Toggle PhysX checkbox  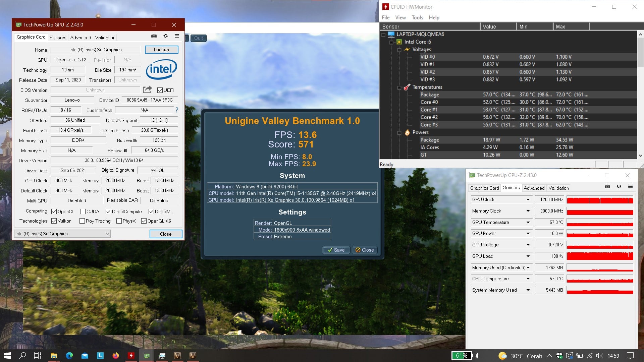click(119, 221)
